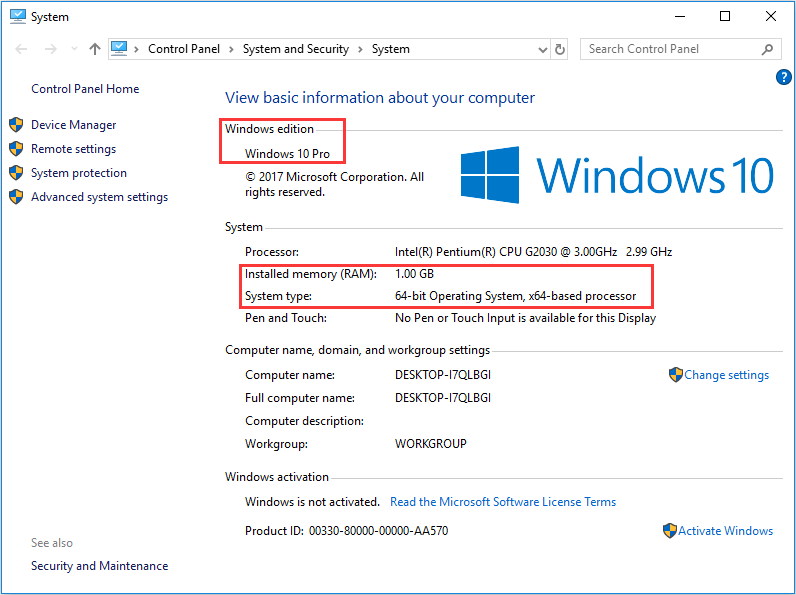Refresh the System page

[x=559, y=49]
